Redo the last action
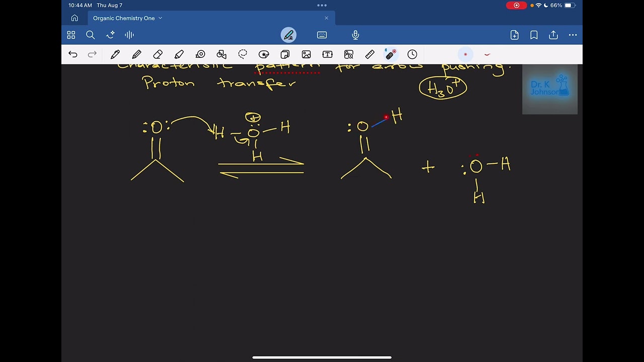644x362 pixels. pos(92,54)
